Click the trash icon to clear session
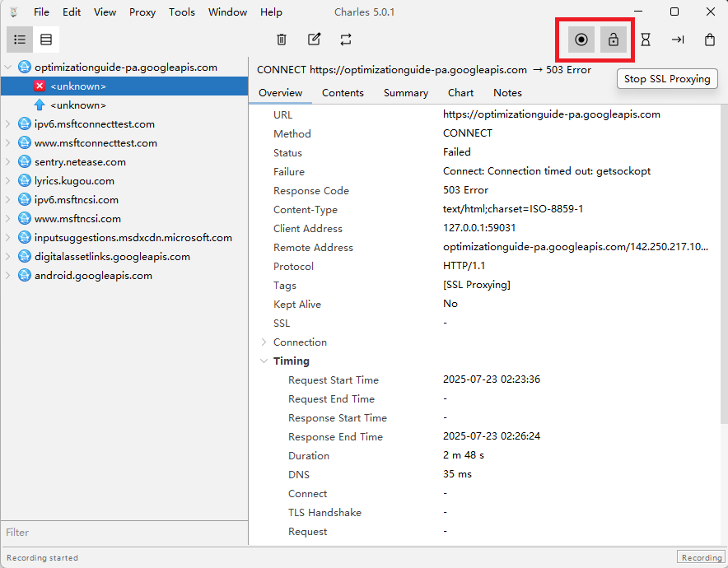This screenshot has height=568, width=728. [x=282, y=40]
